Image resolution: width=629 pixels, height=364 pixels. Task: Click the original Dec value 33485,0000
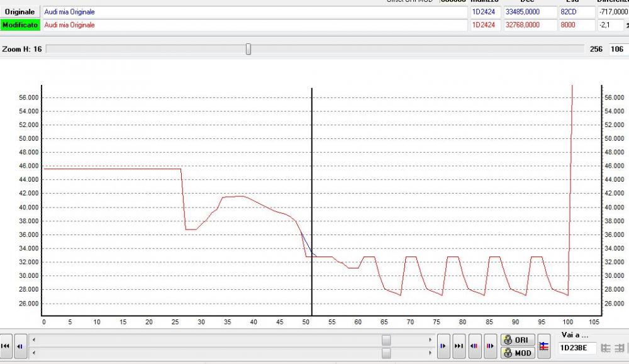[529, 12]
